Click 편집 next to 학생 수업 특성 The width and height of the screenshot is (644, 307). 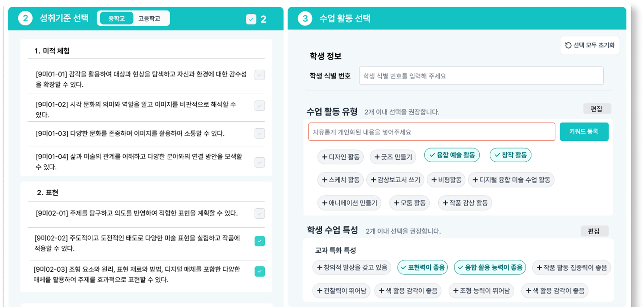[594, 231]
